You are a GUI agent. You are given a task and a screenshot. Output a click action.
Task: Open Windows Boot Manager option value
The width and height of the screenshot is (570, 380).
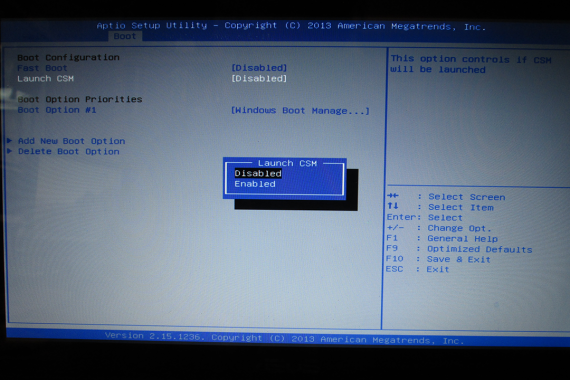pos(300,111)
